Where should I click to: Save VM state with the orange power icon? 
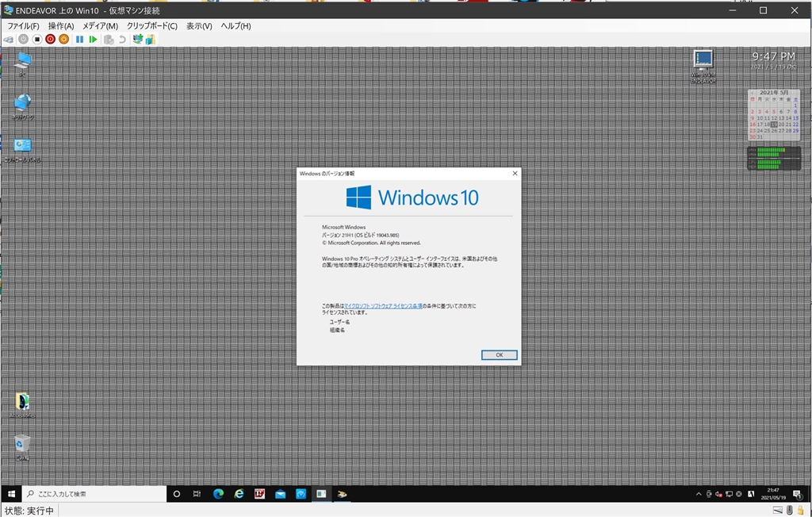click(63, 40)
